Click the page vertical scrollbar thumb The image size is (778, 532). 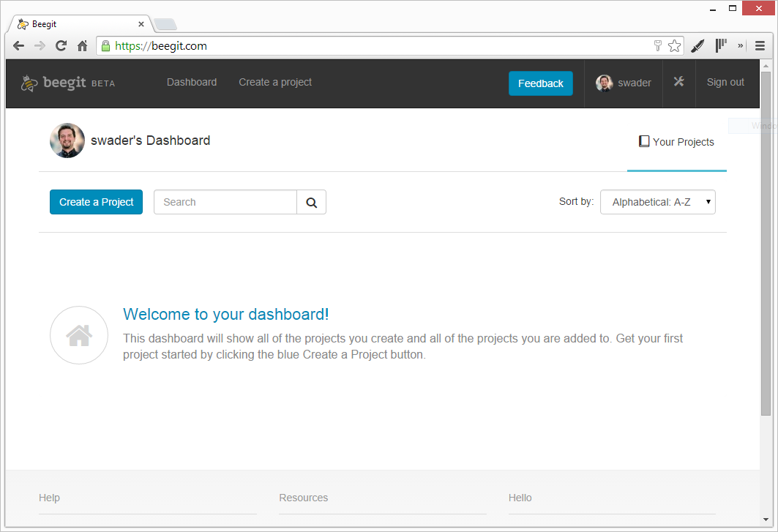tap(766, 241)
